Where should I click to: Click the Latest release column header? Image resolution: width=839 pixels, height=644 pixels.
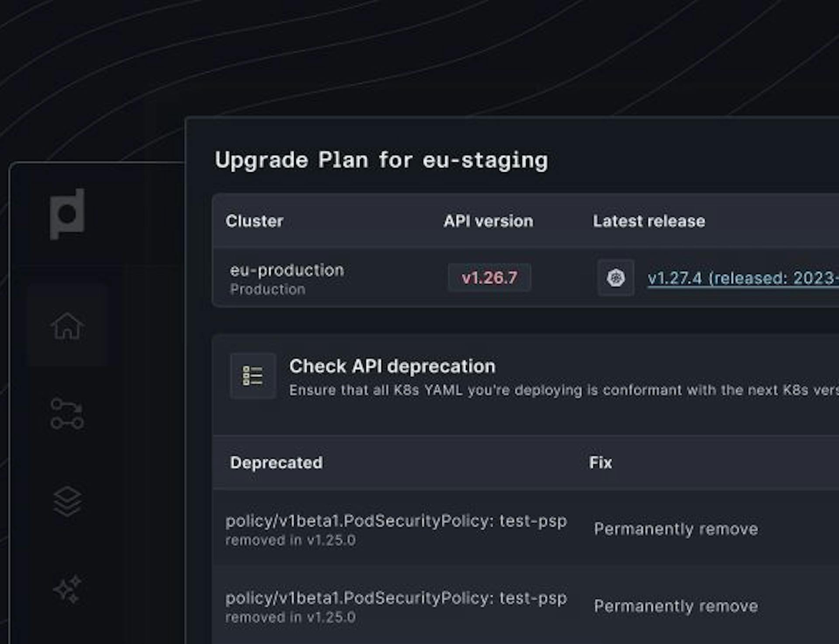tap(649, 221)
